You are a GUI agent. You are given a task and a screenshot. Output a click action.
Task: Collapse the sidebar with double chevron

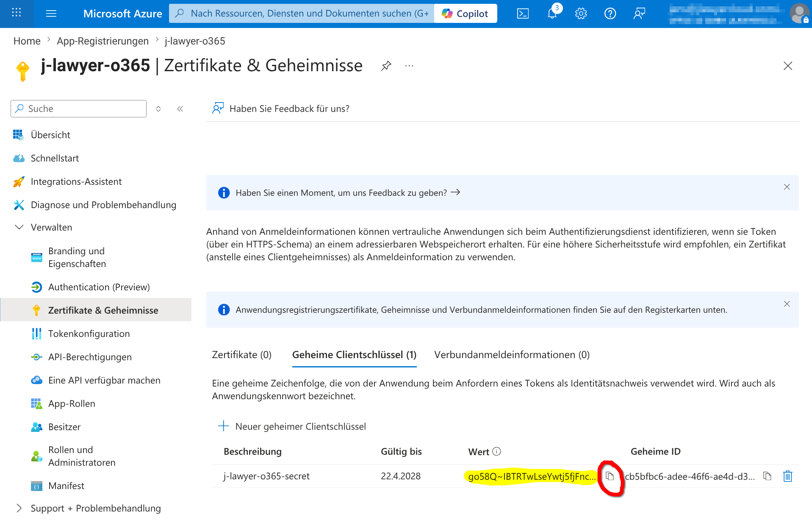click(x=180, y=109)
